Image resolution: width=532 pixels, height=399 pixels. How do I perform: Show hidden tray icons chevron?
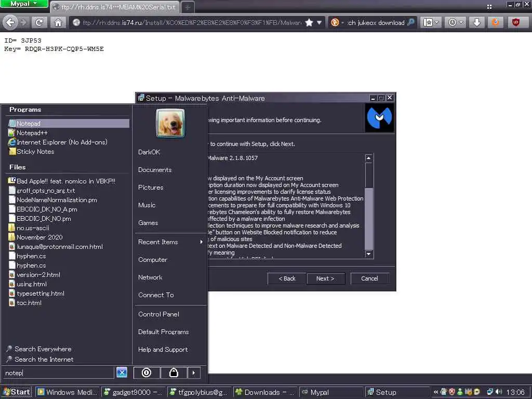click(x=436, y=392)
